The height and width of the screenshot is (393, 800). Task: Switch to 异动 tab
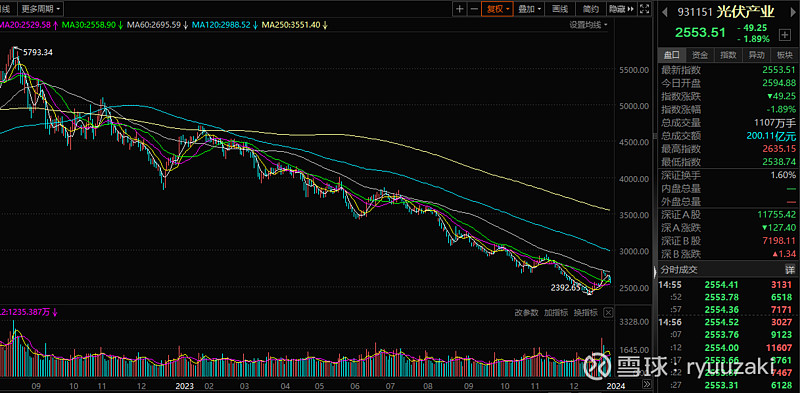756,55
